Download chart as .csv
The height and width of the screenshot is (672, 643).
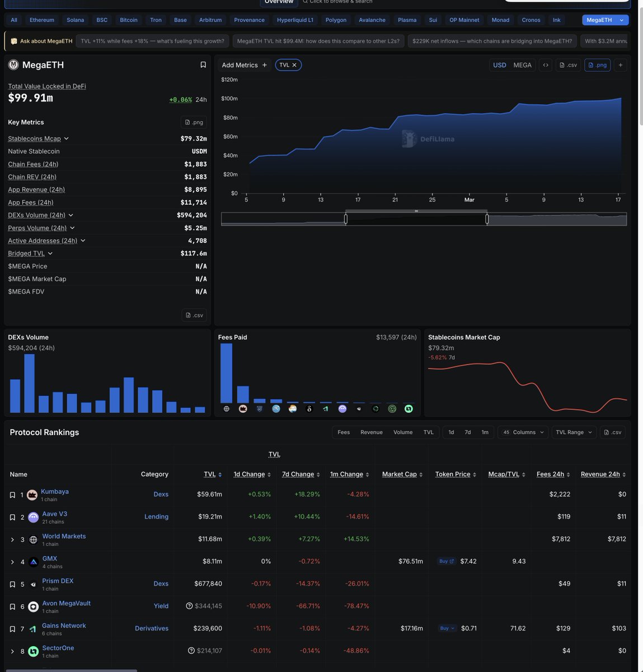point(568,65)
